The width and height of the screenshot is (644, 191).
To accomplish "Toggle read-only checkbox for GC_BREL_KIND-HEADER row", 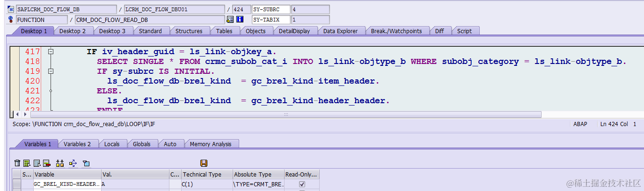I will tap(302, 184).
